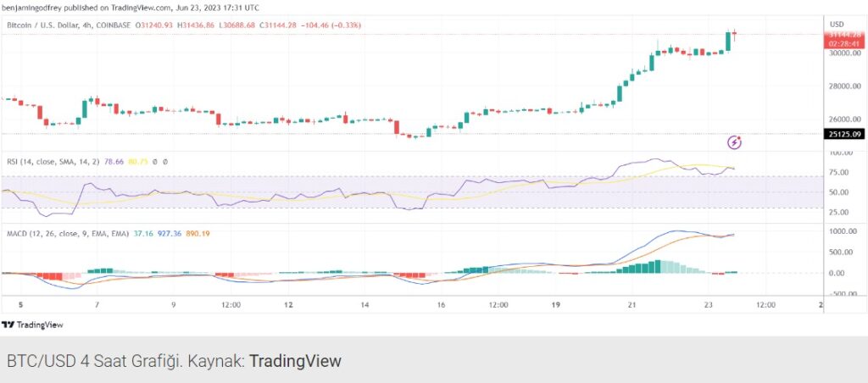This screenshot has height=383, width=868.
Task: Click the black 25125.09 price level label
Action: [844, 133]
